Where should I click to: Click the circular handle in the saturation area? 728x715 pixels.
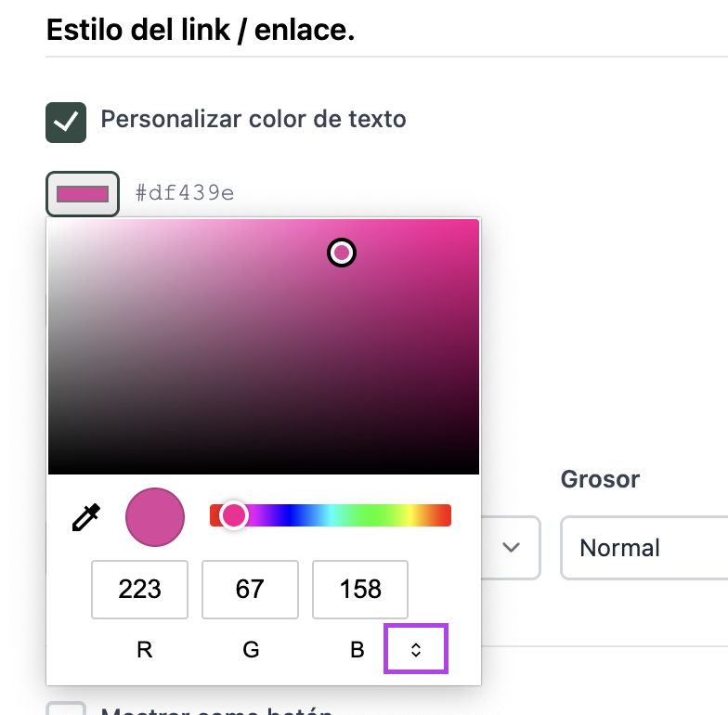click(342, 253)
